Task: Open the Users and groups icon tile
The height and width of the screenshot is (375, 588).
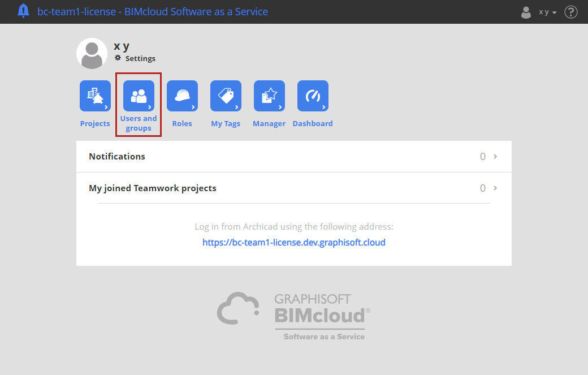Action: tap(139, 96)
